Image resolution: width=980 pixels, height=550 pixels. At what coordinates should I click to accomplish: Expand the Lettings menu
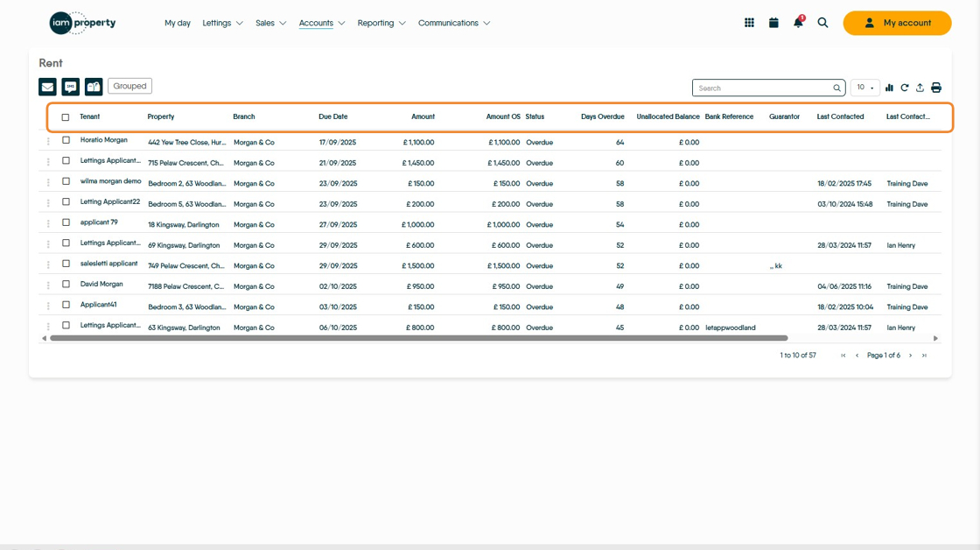click(x=222, y=23)
